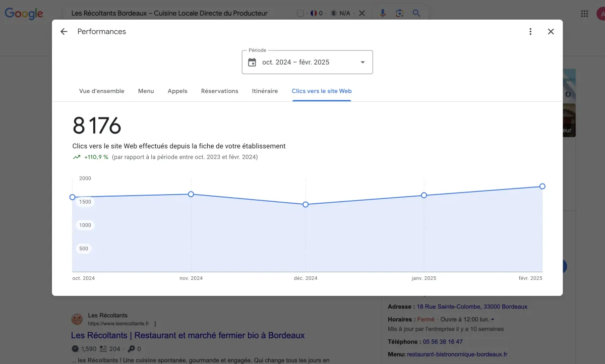Viewport: 605px width, 364px height.
Task: Click the French flag icon in search bar
Action: [x=314, y=13]
